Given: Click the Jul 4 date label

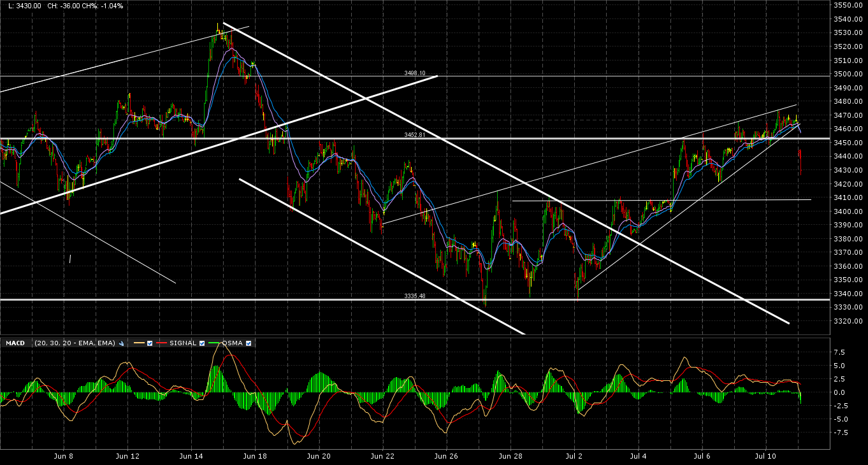Looking at the screenshot, I should (638, 457).
